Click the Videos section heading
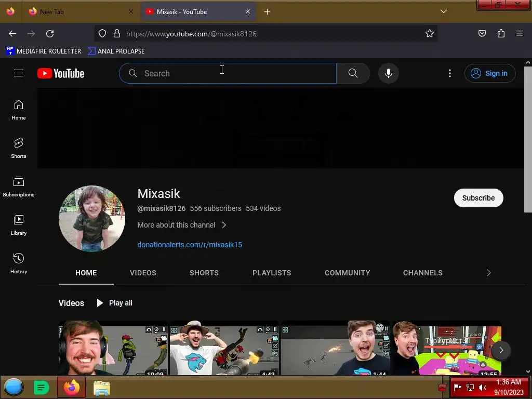 click(71, 303)
